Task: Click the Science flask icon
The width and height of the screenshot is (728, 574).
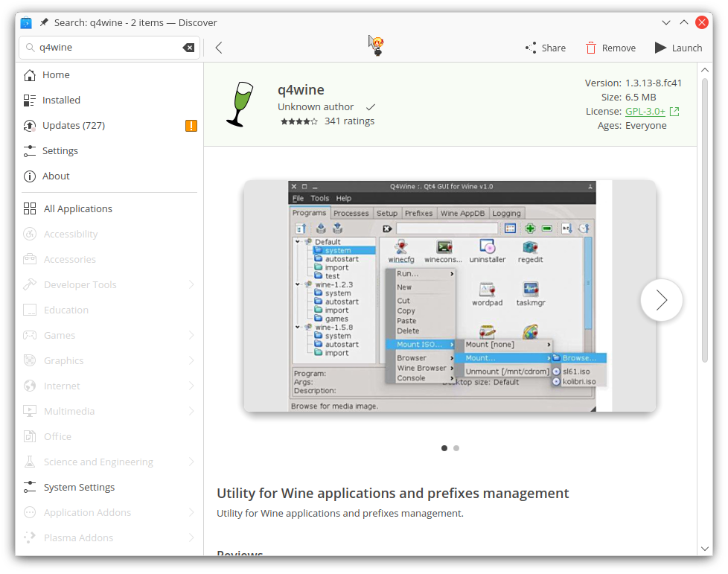Action: click(30, 462)
